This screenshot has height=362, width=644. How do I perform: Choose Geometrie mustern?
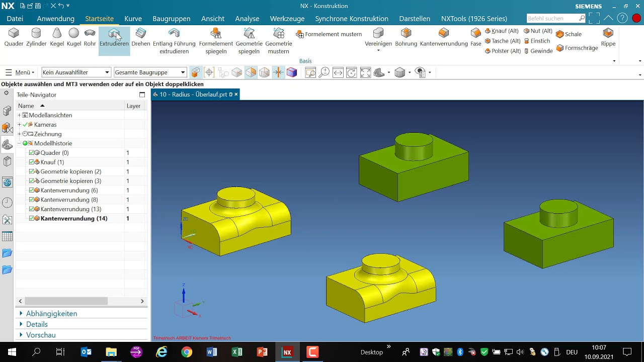pyautogui.click(x=279, y=41)
